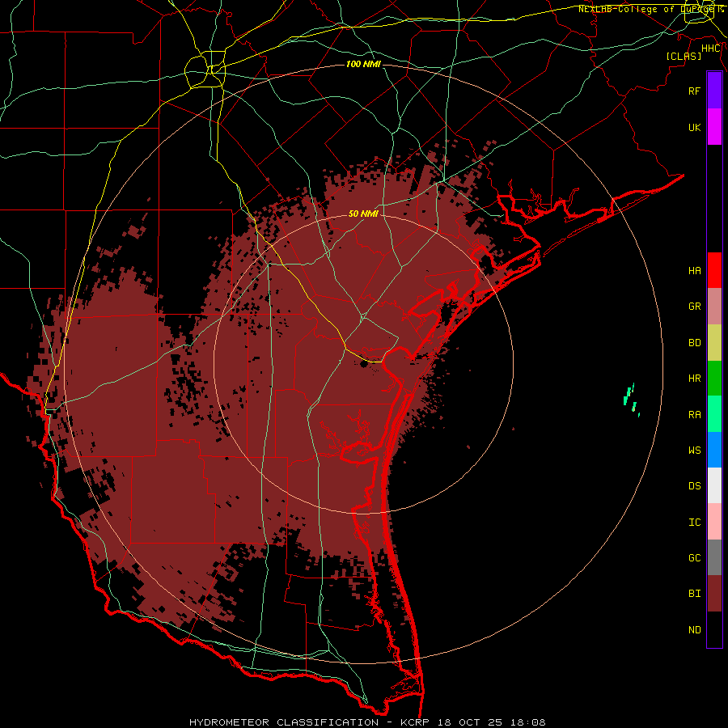Click the "UK" legend label
This screenshot has width=728, height=728.
[695, 127]
